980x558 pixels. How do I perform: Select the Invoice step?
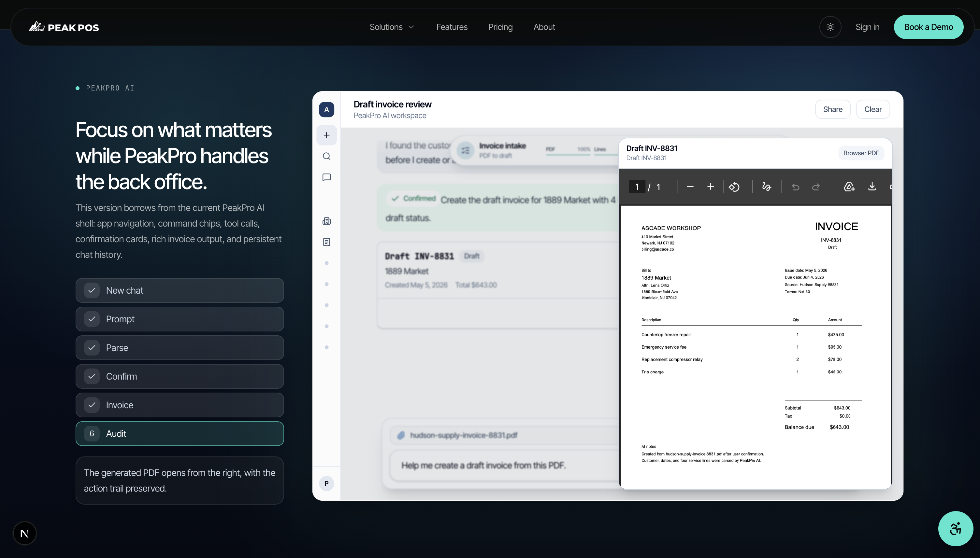point(180,405)
